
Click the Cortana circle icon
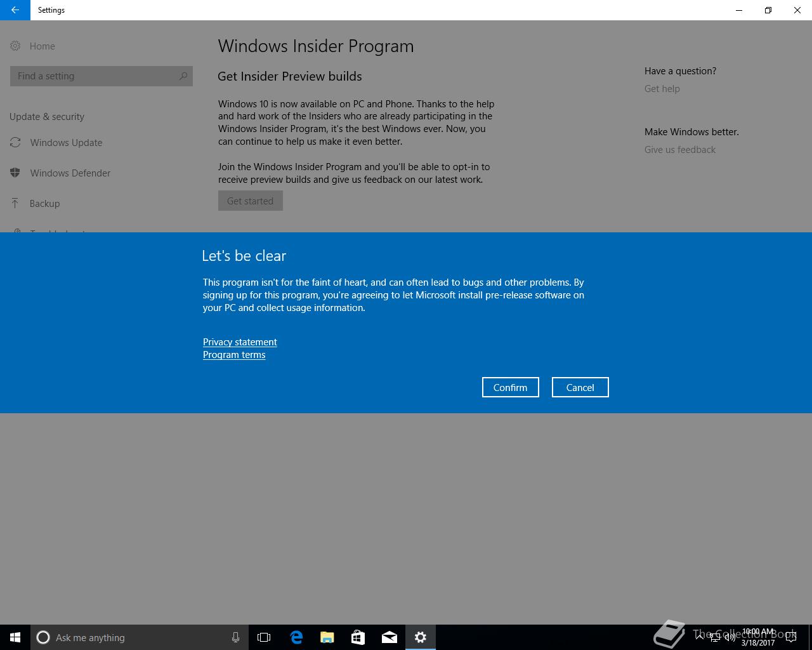tap(43, 637)
